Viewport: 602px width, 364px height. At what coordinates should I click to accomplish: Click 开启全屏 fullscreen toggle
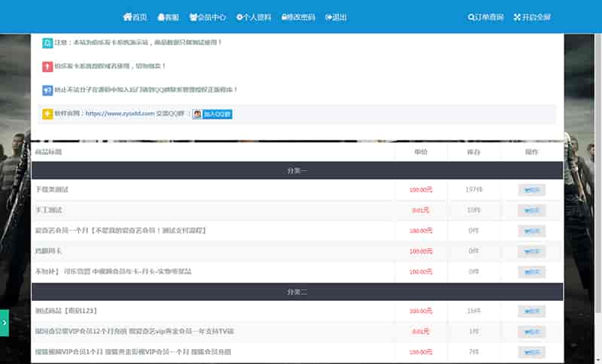click(532, 17)
